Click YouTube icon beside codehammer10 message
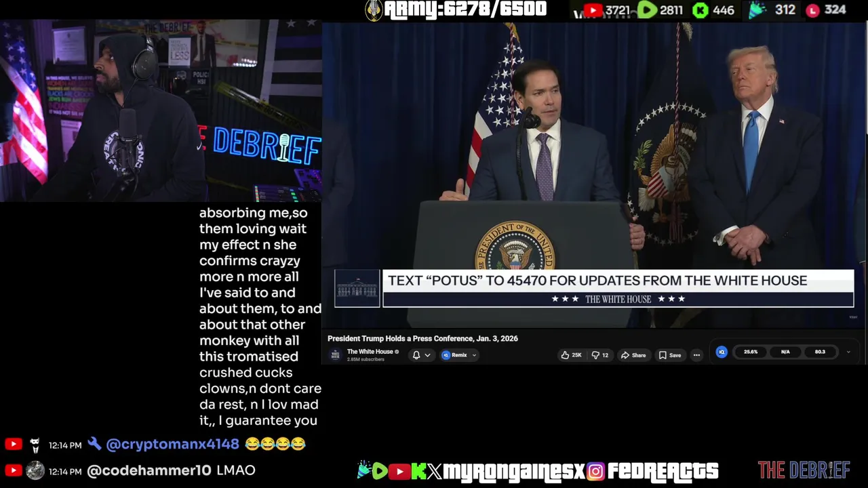The height and width of the screenshot is (488, 868). click(13, 470)
